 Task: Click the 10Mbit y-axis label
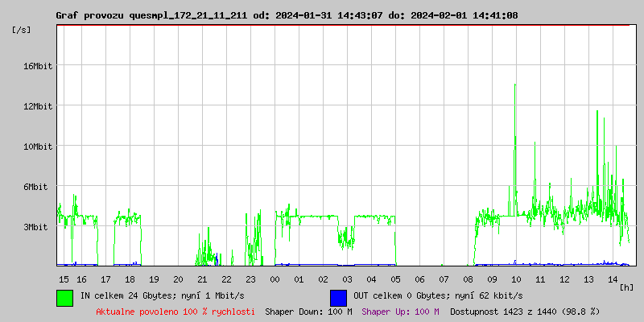click(38, 147)
